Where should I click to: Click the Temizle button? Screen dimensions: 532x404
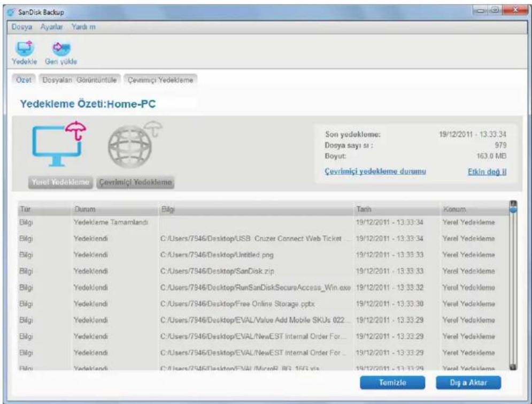[392, 383]
